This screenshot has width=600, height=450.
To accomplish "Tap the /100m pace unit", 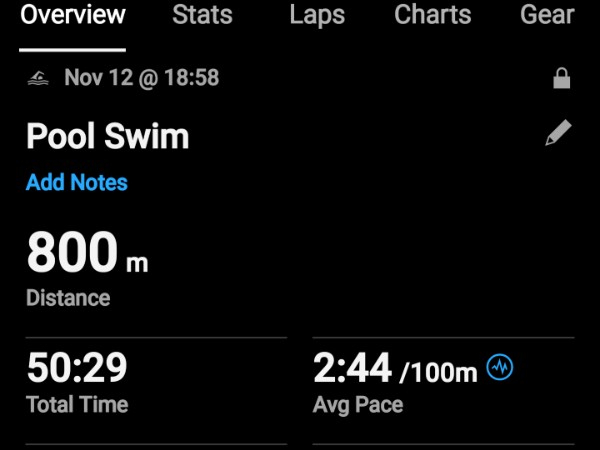I will pyautogui.click(x=438, y=374).
